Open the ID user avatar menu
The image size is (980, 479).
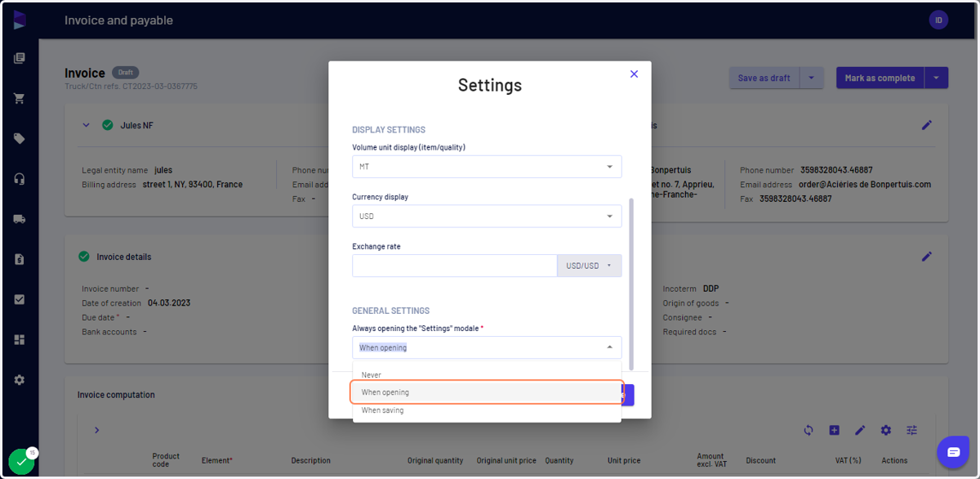click(938, 20)
